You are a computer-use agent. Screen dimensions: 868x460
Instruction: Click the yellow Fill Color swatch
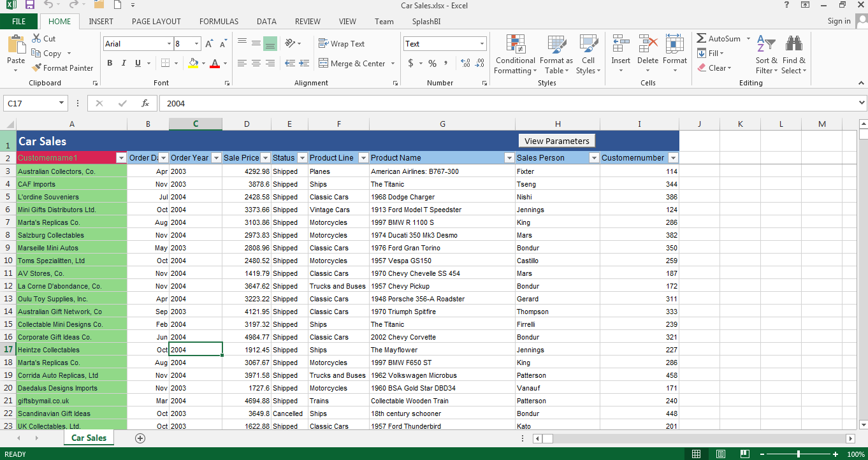pyautogui.click(x=193, y=63)
